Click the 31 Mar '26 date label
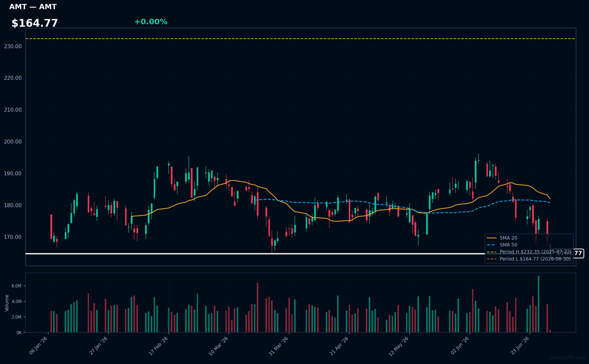Viewport: 589px width, 364px height. tap(279, 346)
